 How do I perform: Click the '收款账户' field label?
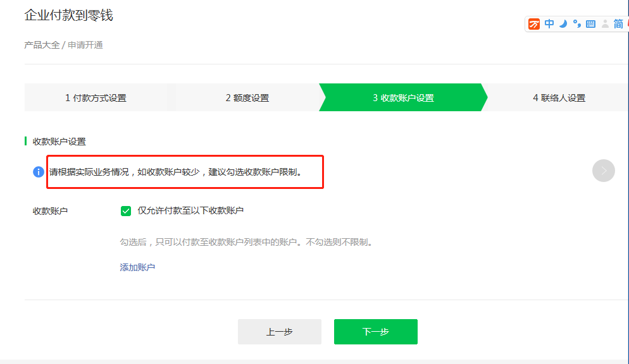point(50,211)
